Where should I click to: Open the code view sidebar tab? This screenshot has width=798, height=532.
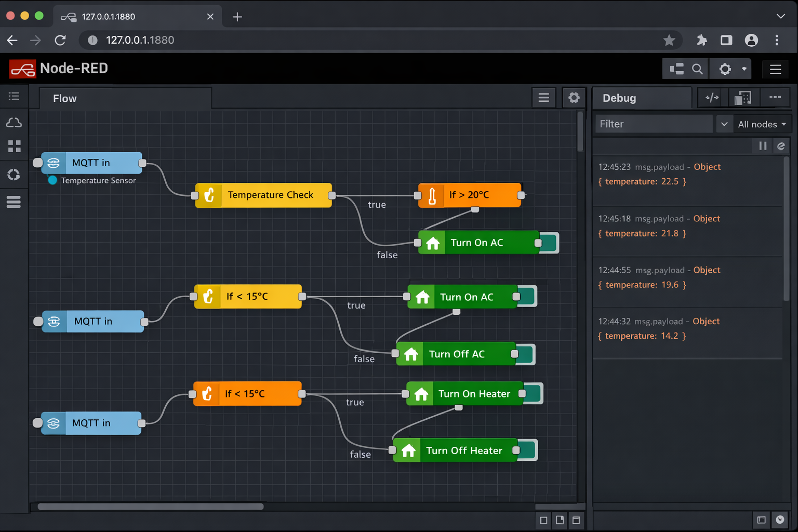[712, 98]
